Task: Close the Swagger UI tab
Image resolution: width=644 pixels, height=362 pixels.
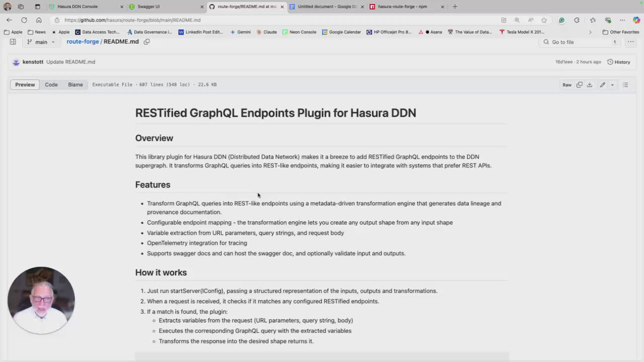Action: (x=202, y=7)
